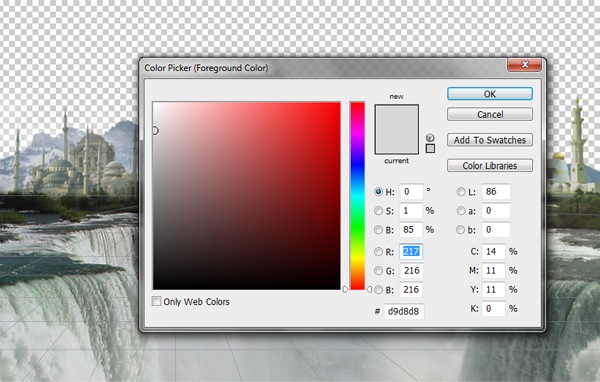This screenshot has width=600, height=382.
Task: Click the brightness percent field showing 85
Action: pyautogui.click(x=411, y=230)
